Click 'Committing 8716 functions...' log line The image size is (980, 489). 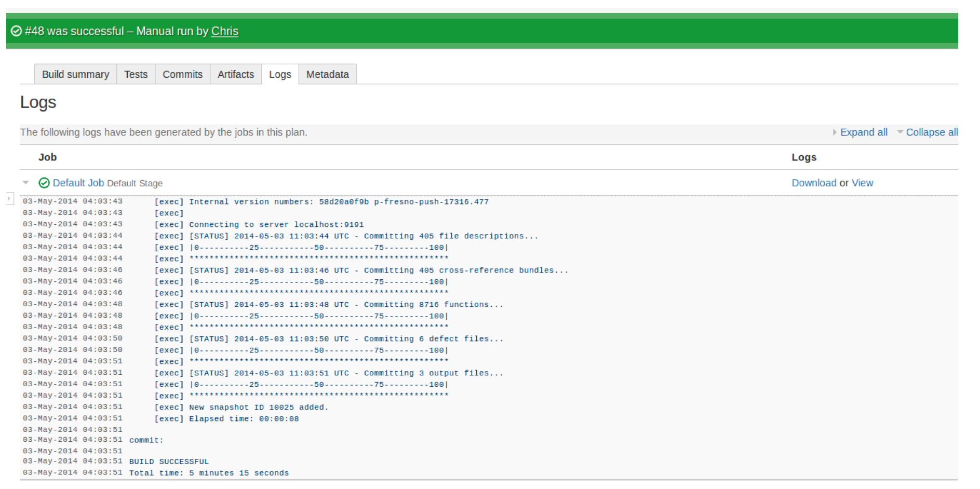coord(346,305)
